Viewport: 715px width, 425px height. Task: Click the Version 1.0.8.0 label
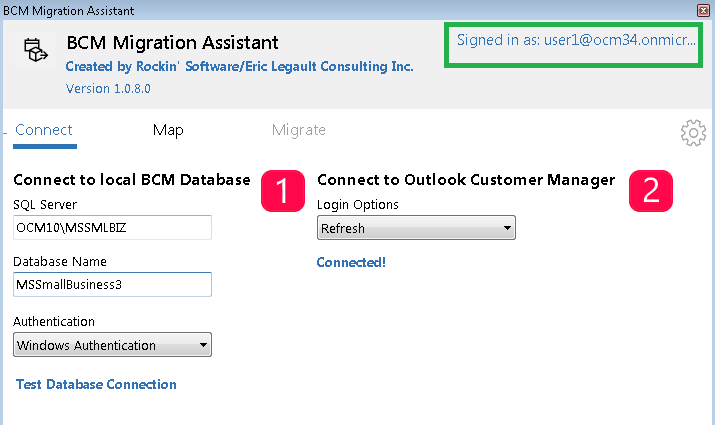click(x=108, y=89)
